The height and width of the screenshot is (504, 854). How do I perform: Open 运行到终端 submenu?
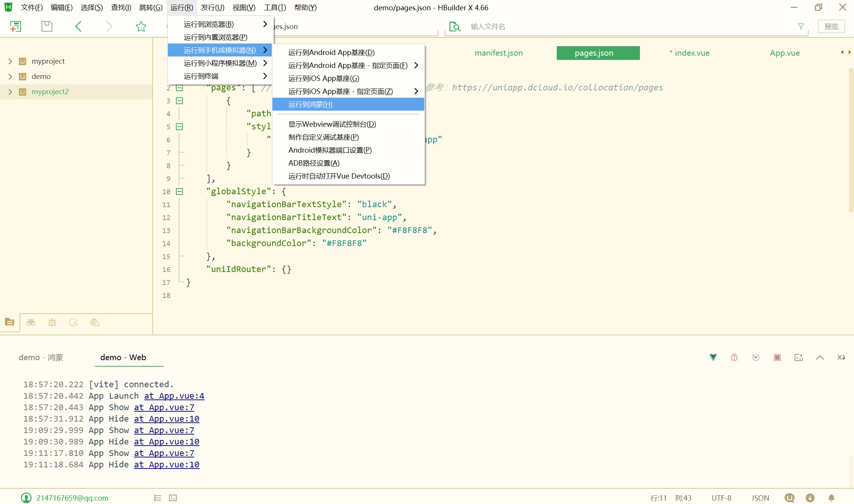(221, 76)
